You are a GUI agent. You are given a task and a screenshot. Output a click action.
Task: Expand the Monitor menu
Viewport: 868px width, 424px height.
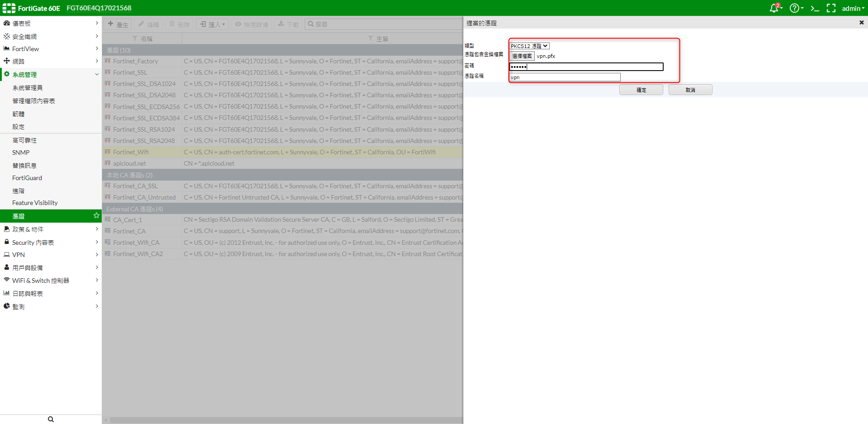click(x=51, y=306)
